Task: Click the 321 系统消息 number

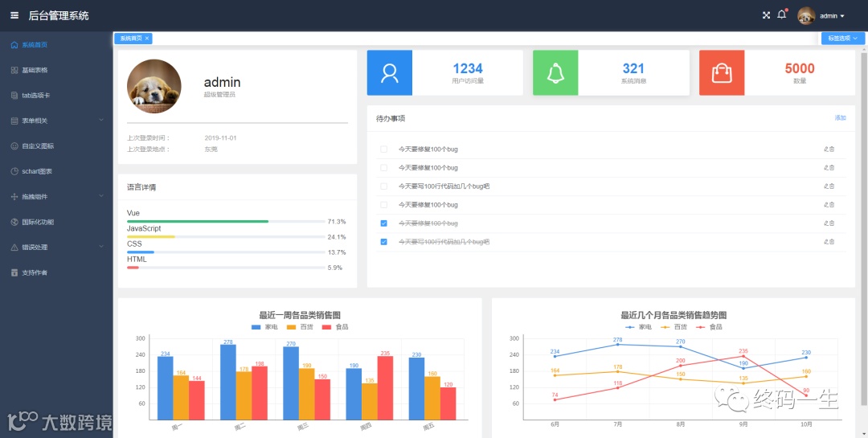Action: (x=634, y=68)
